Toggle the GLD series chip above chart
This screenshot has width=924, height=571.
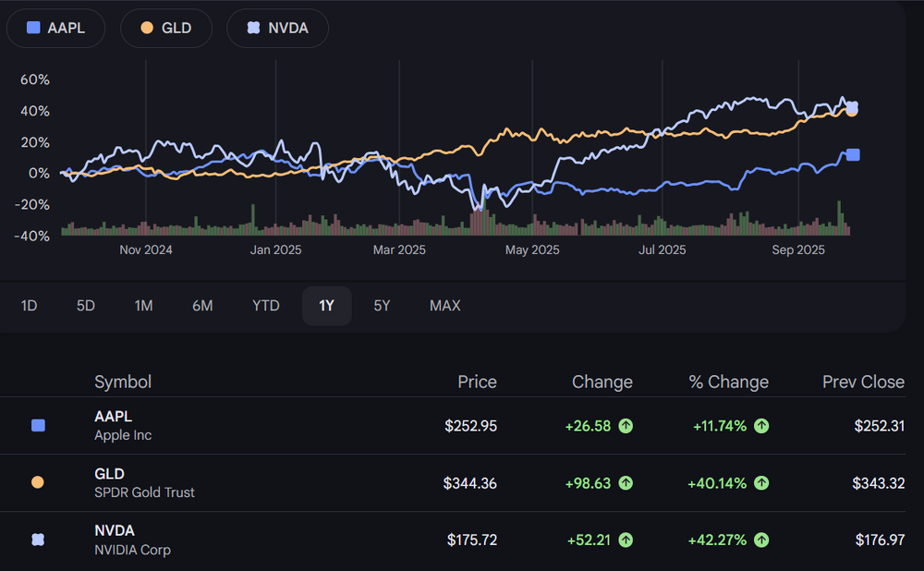pyautogui.click(x=166, y=28)
